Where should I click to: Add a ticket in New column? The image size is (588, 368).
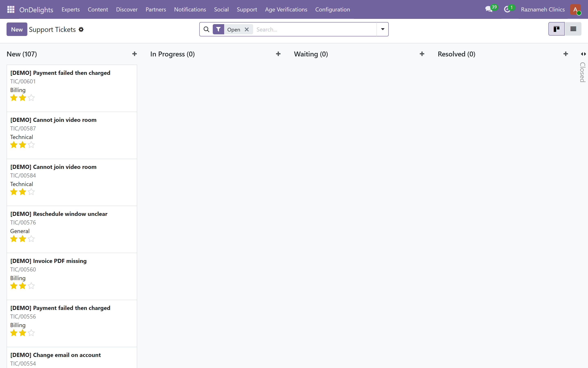click(134, 54)
